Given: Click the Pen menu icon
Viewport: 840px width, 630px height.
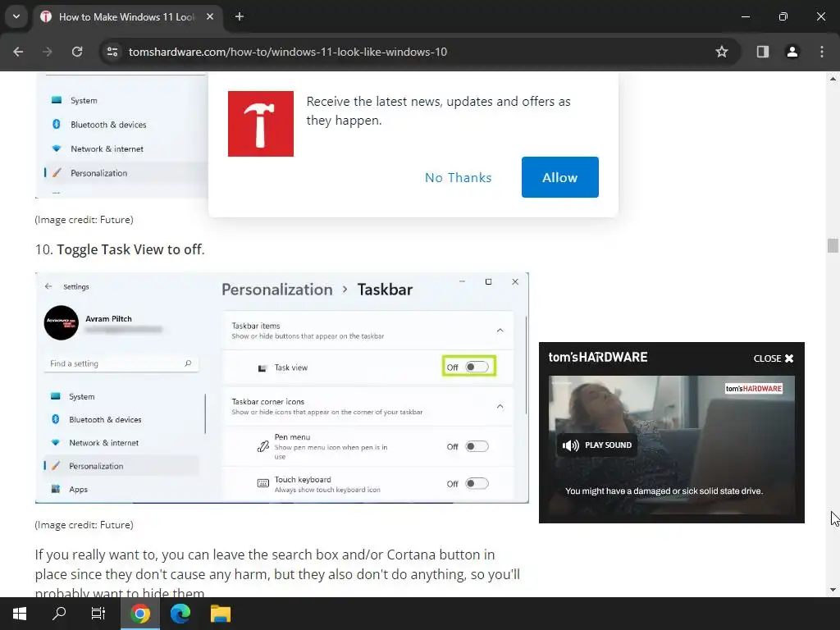Looking at the screenshot, I should [262, 446].
